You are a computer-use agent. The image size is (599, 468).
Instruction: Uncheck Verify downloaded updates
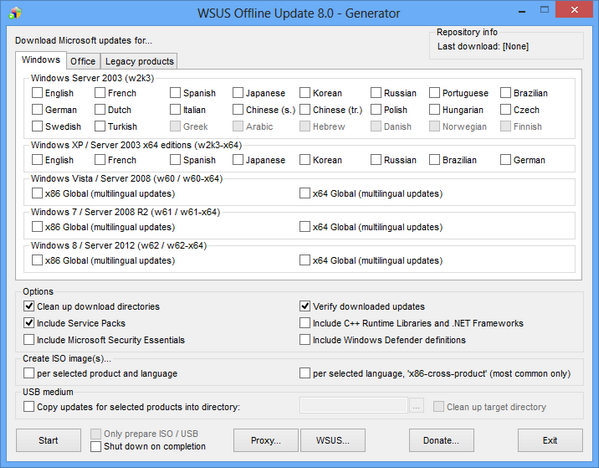tap(304, 306)
